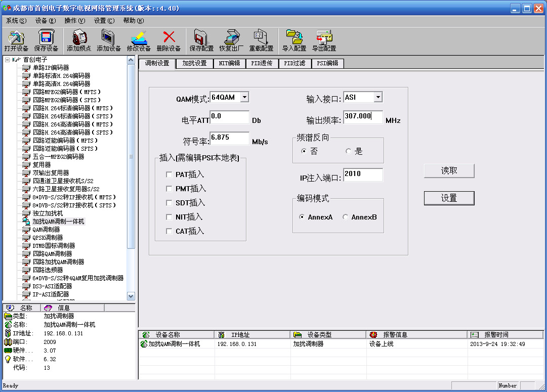Viewport: 547px width, 392px height.
Task: Click the 打开设备 toolbar icon
Action: click(x=16, y=37)
